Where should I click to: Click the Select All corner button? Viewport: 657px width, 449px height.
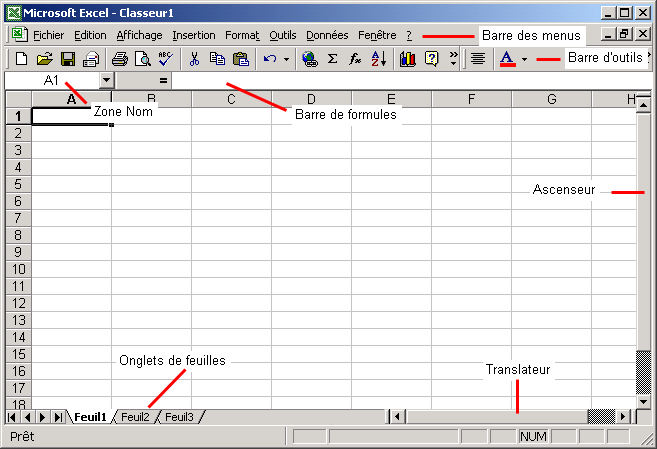(x=18, y=99)
